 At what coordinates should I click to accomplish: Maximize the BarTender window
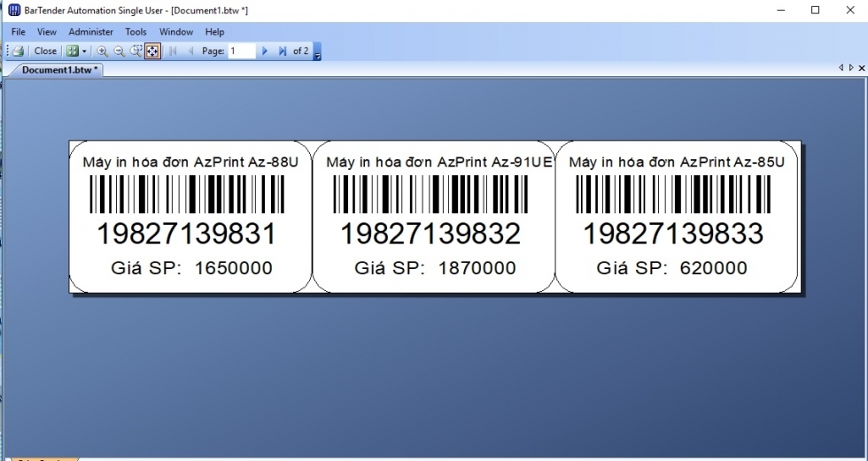pos(815,10)
